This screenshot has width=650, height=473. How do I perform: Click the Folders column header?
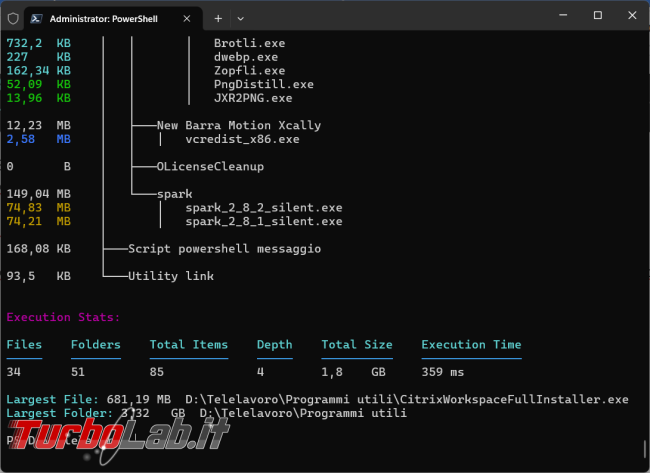click(96, 344)
